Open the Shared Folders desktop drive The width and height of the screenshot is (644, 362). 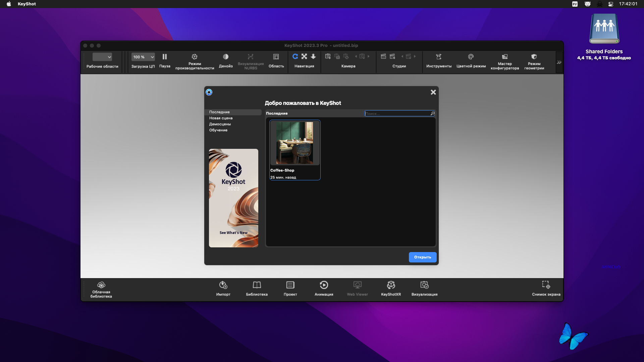click(604, 29)
